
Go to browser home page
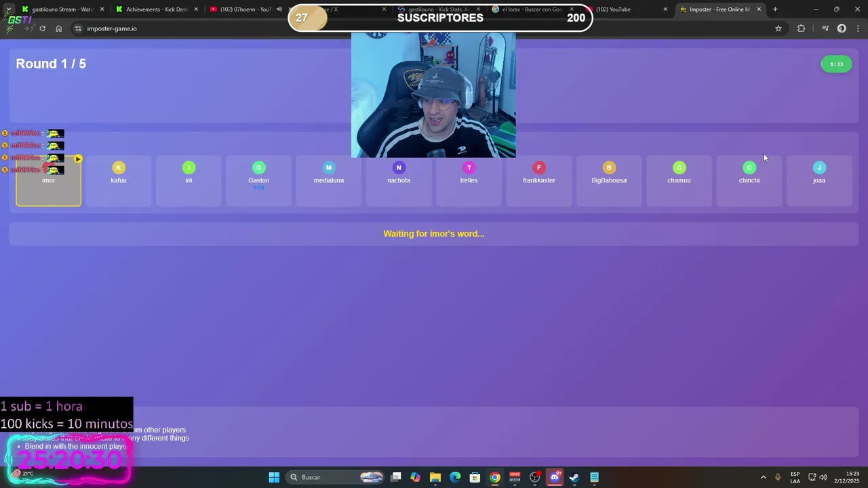[x=58, y=28]
